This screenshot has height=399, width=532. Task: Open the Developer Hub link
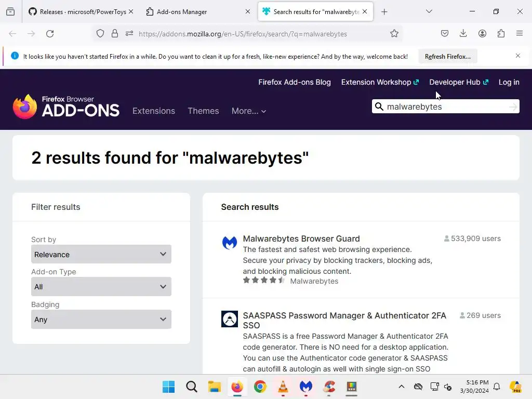pyautogui.click(x=459, y=82)
